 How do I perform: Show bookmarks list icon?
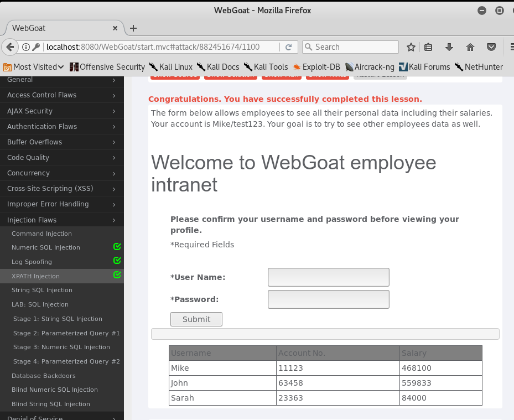coord(428,47)
